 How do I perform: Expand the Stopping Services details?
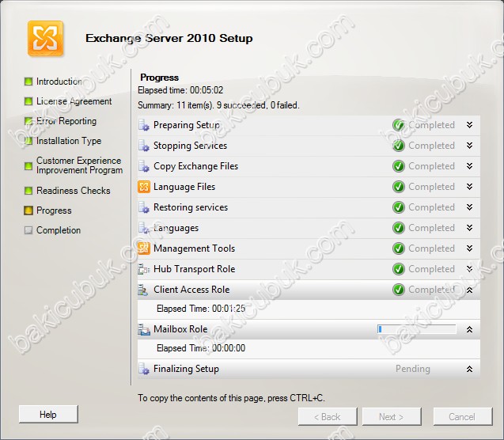tap(470, 146)
